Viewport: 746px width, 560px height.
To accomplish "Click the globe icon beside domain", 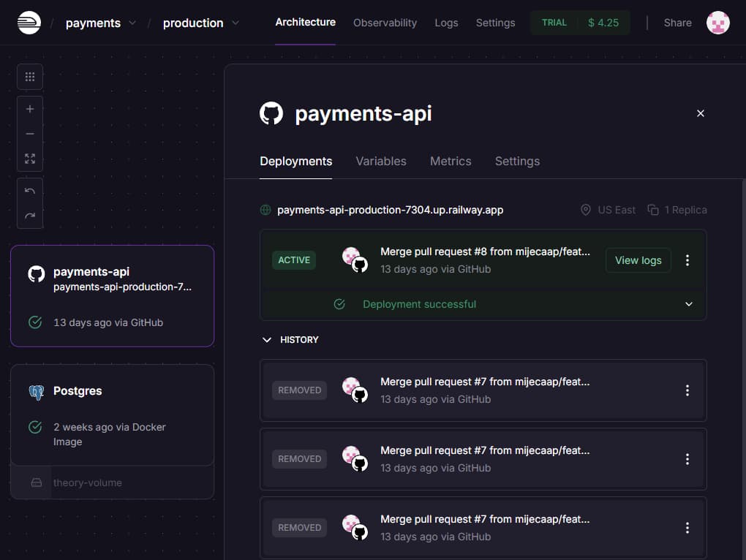I will click(265, 210).
